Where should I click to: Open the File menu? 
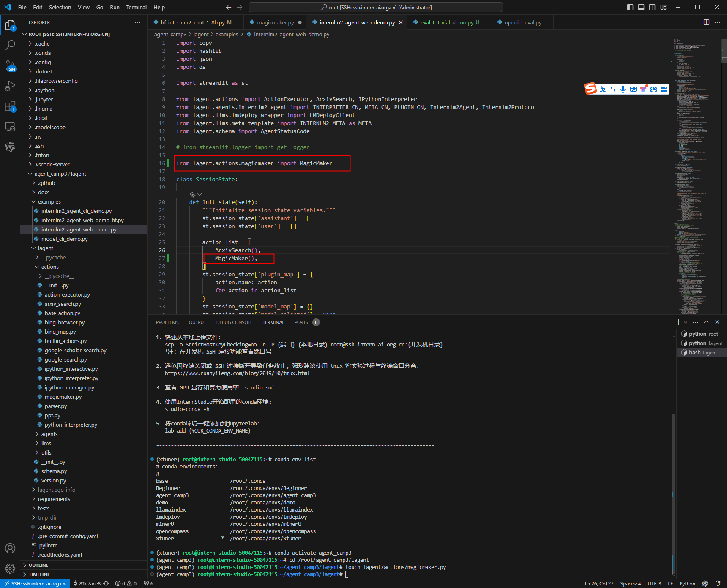[22, 7]
